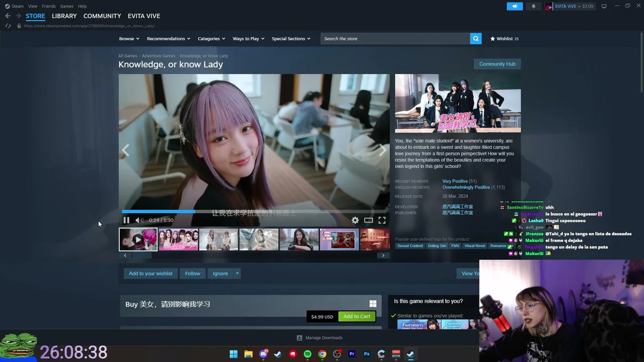The image size is (644, 362).
Task: Go back with the navigation arrow
Action: [8, 16]
